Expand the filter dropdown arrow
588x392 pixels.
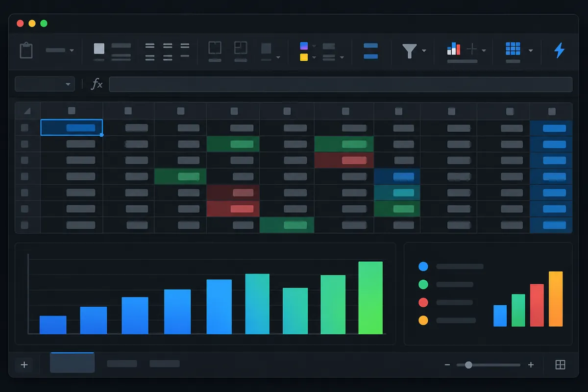coord(424,50)
